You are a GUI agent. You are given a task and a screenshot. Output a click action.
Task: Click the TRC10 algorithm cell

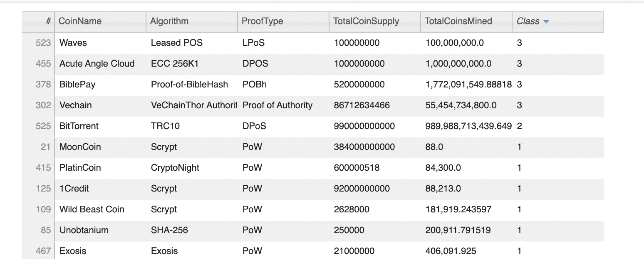click(x=192, y=126)
